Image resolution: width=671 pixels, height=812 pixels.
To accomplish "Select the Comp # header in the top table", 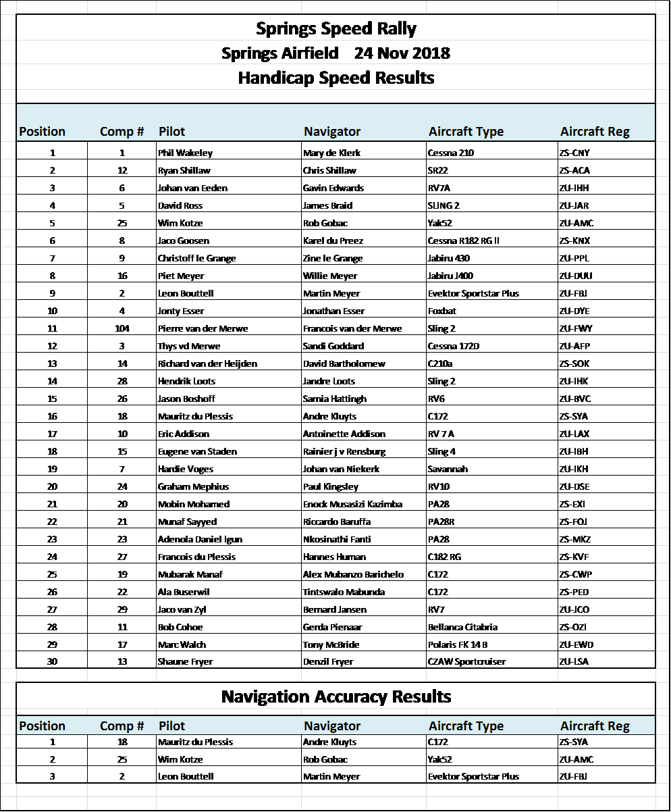I will [x=122, y=132].
